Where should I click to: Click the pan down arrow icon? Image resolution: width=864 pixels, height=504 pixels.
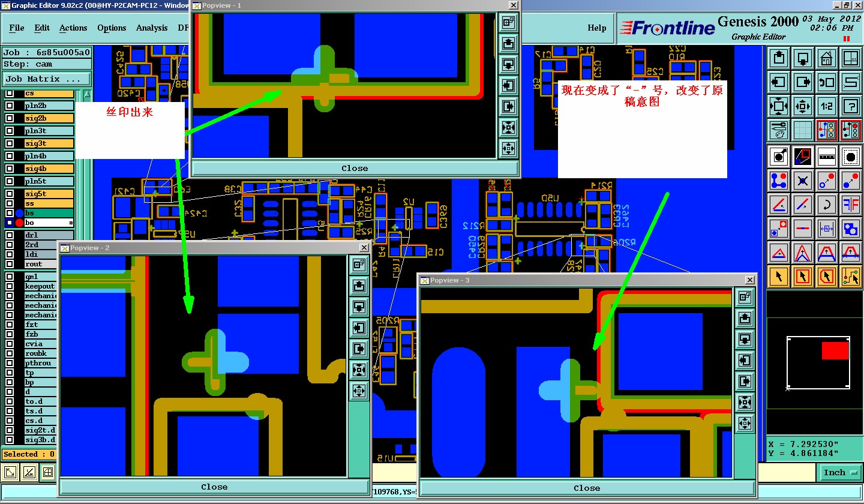[803, 58]
